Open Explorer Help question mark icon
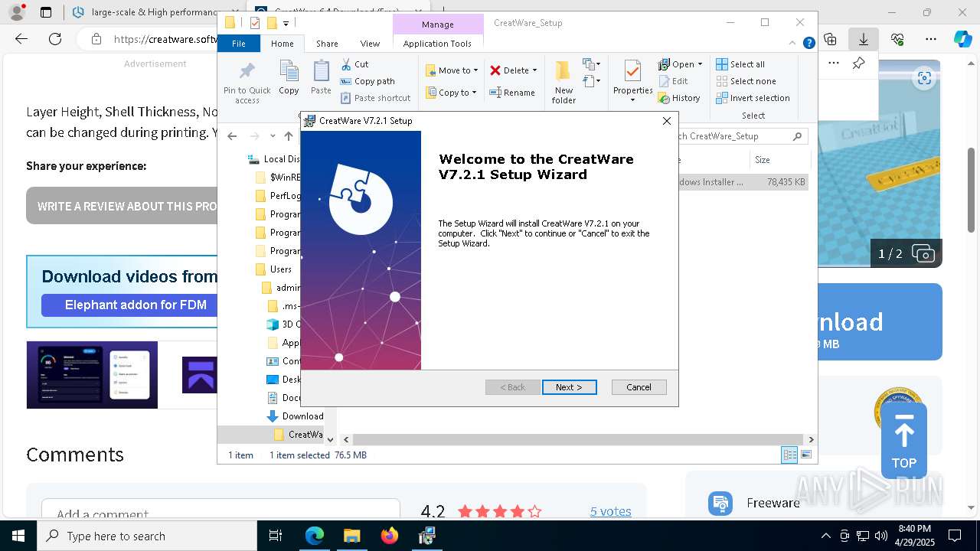 [808, 44]
